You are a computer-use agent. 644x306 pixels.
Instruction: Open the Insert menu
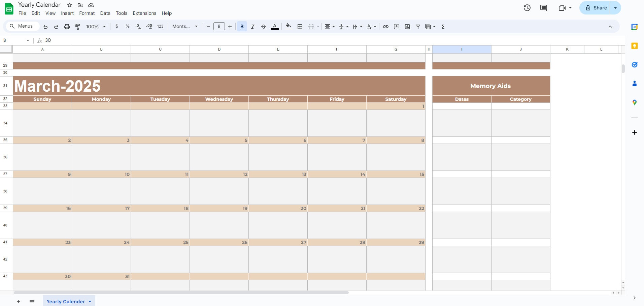(67, 13)
